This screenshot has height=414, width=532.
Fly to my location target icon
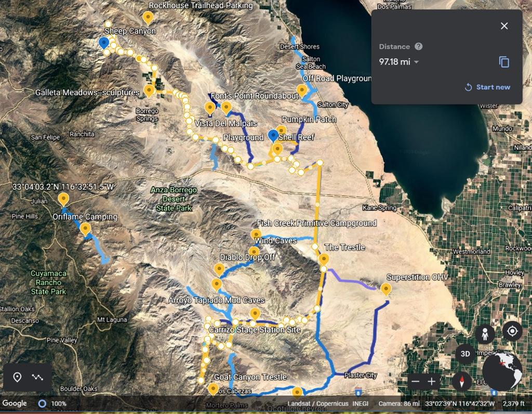512,330
